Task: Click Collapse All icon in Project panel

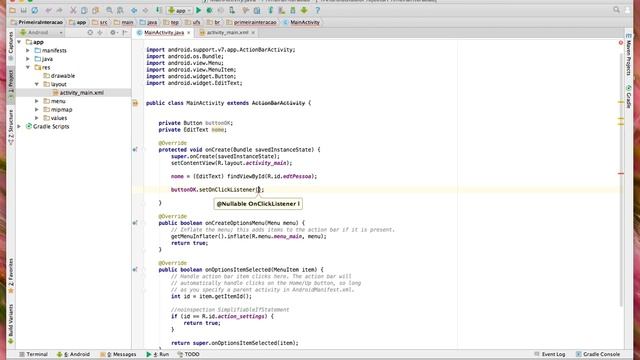Action: click(x=100, y=32)
